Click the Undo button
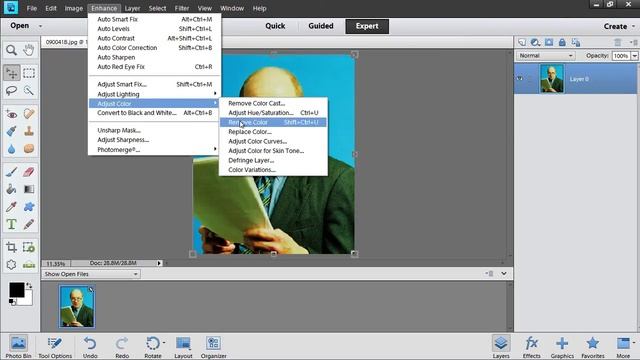This screenshot has width=640, height=360. point(90,347)
